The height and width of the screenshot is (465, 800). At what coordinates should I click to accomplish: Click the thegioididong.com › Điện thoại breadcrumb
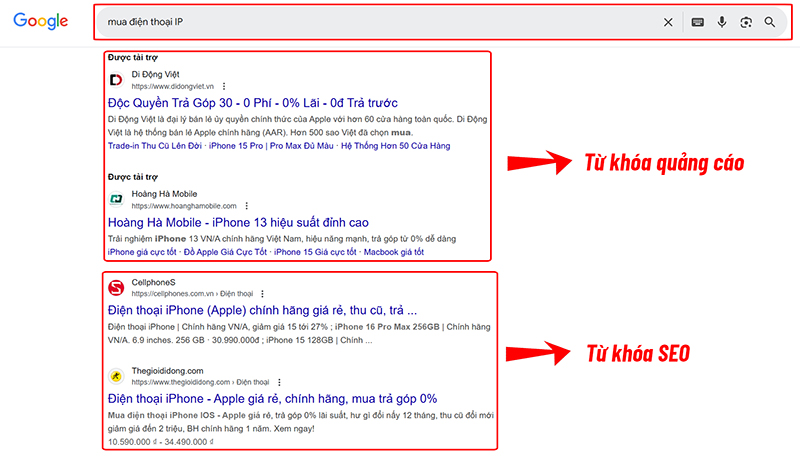pos(201,382)
